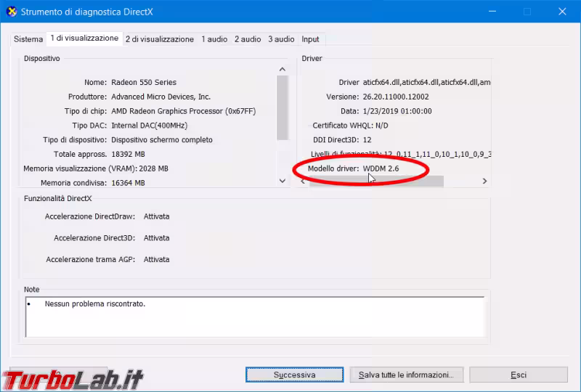Click 'Certificato WHQL: N/D' text

click(x=350, y=126)
